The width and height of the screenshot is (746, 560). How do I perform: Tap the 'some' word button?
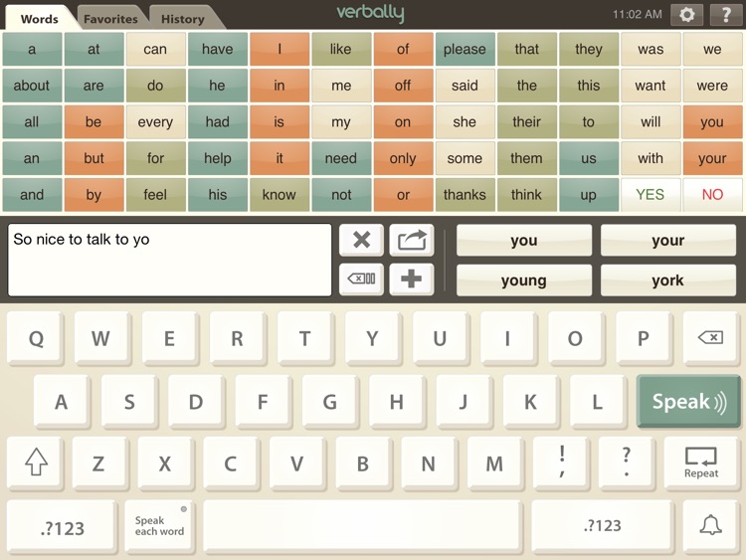(465, 158)
